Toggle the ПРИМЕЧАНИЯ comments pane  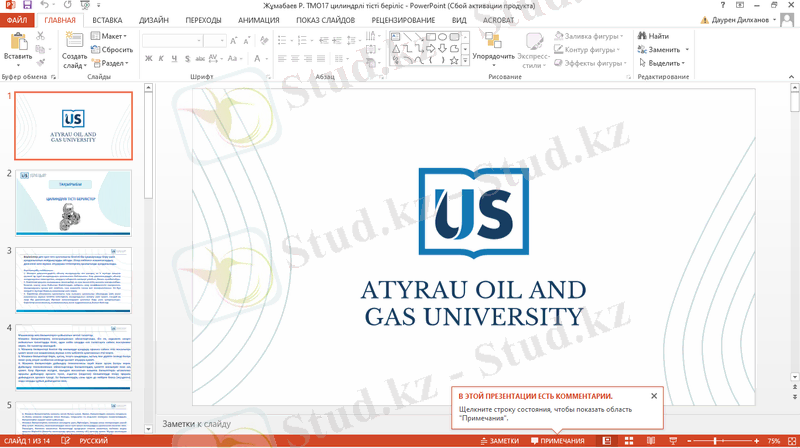(x=558, y=441)
